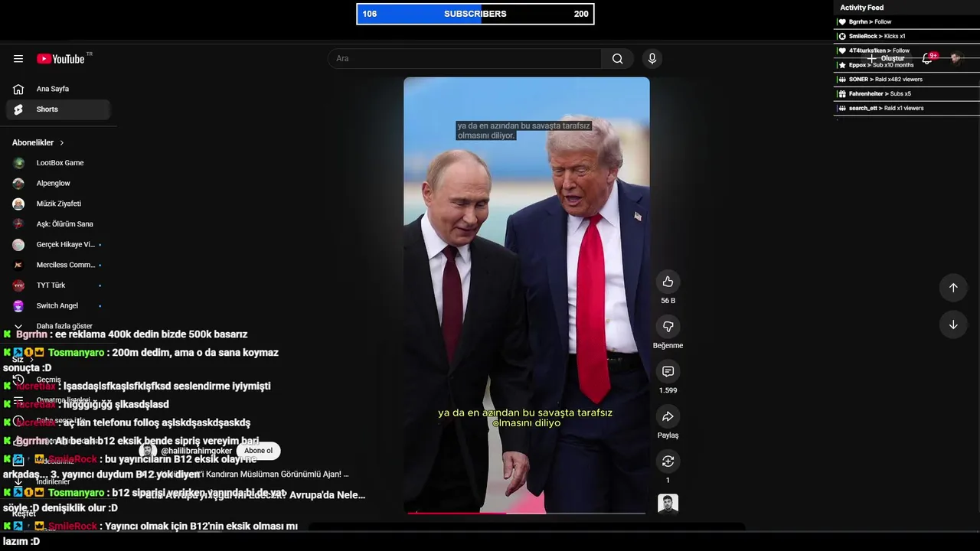Start voice search with the microphone
The height and width of the screenshot is (551, 980).
click(652, 59)
